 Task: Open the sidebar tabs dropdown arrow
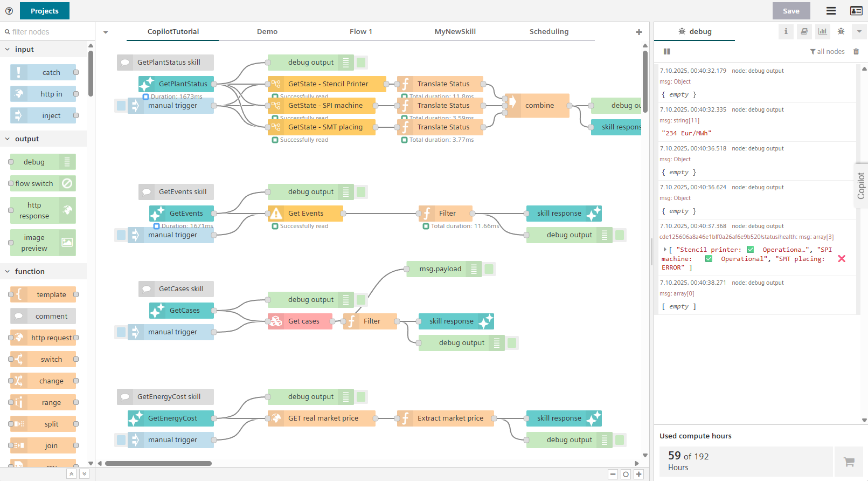(x=859, y=32)
